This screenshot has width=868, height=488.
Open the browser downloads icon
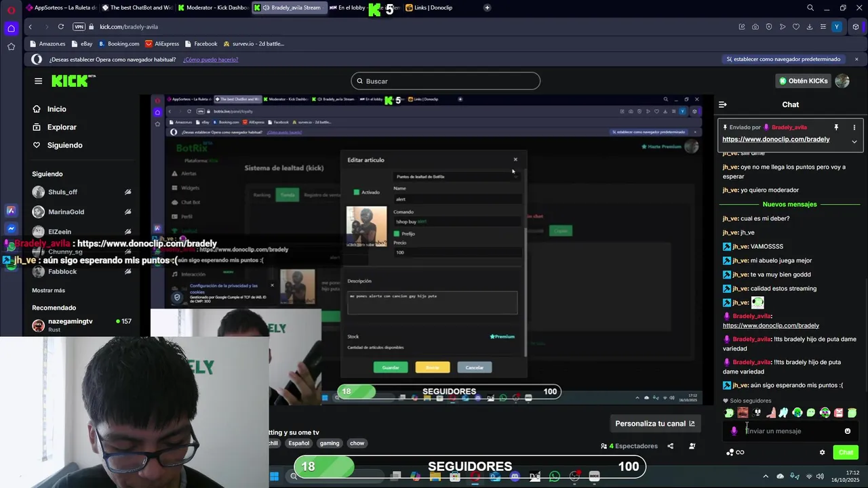coord(810,26)
